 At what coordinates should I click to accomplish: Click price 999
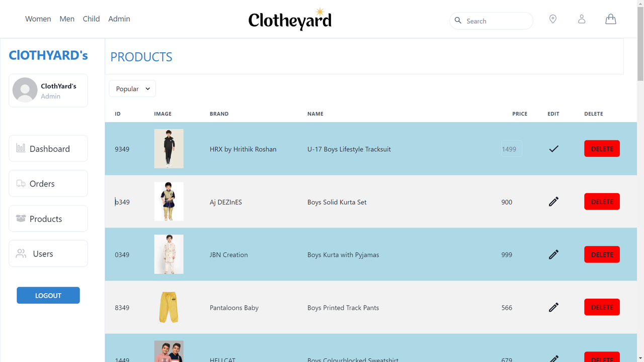(x=507, y=254)
